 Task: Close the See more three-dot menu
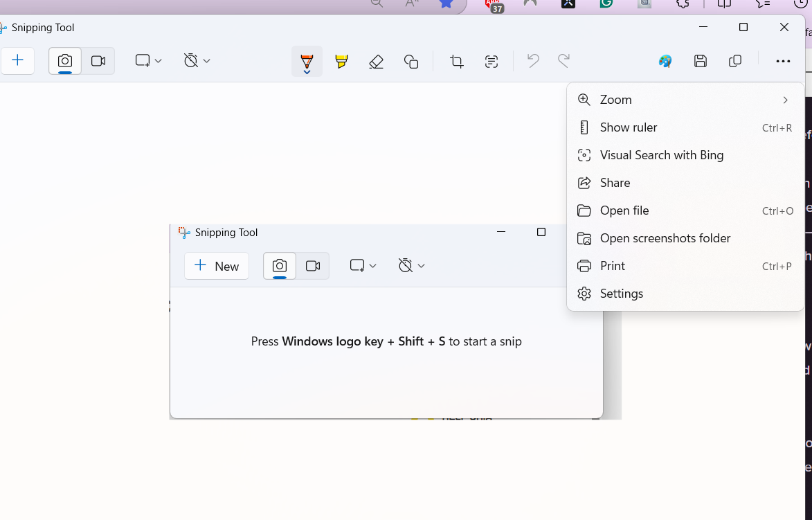point(783,61)
